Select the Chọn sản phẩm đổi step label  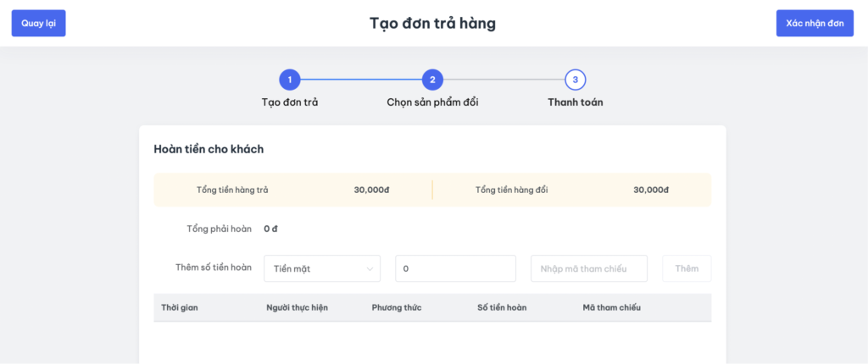click(432, 102)
